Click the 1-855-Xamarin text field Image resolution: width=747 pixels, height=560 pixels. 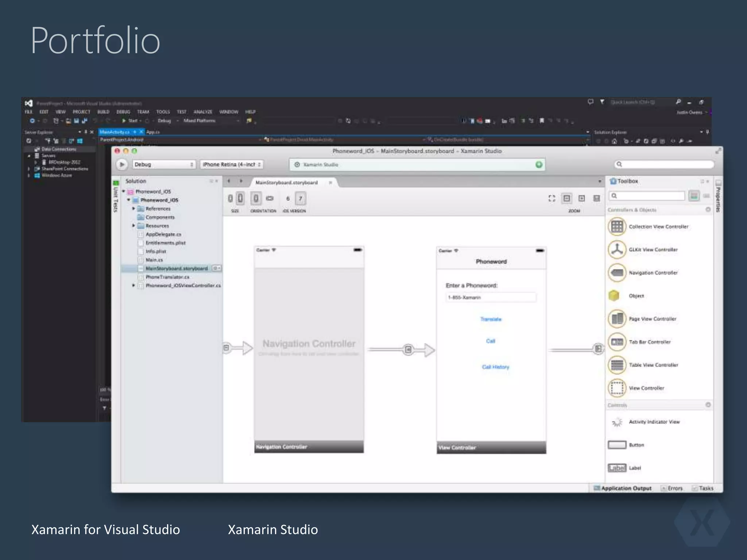(x=491, y=297)
